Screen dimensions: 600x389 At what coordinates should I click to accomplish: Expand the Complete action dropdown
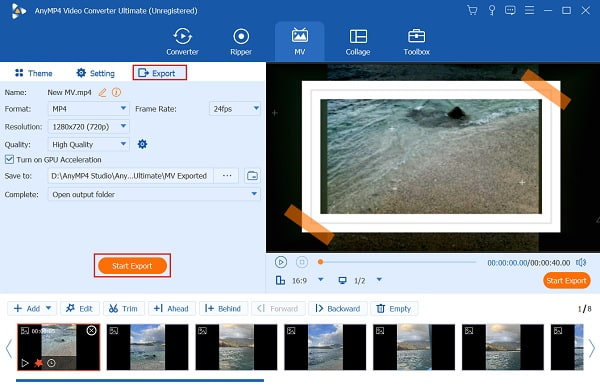154,194
